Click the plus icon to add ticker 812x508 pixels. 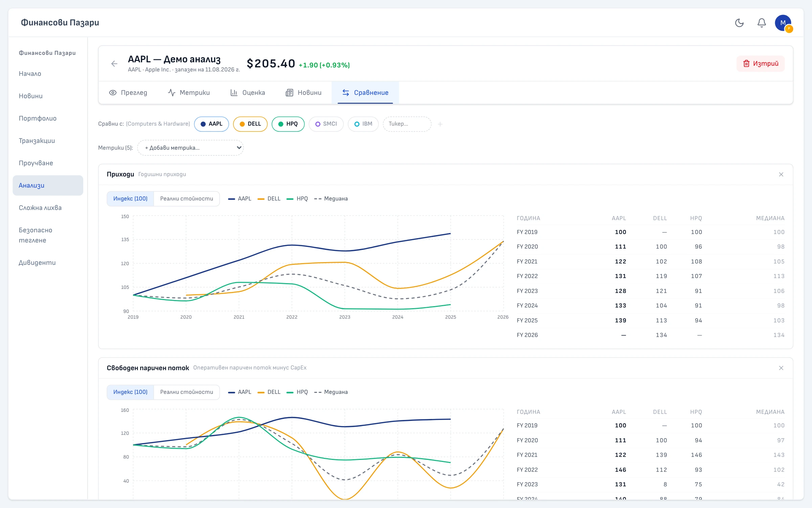click(x=440, y=124)
